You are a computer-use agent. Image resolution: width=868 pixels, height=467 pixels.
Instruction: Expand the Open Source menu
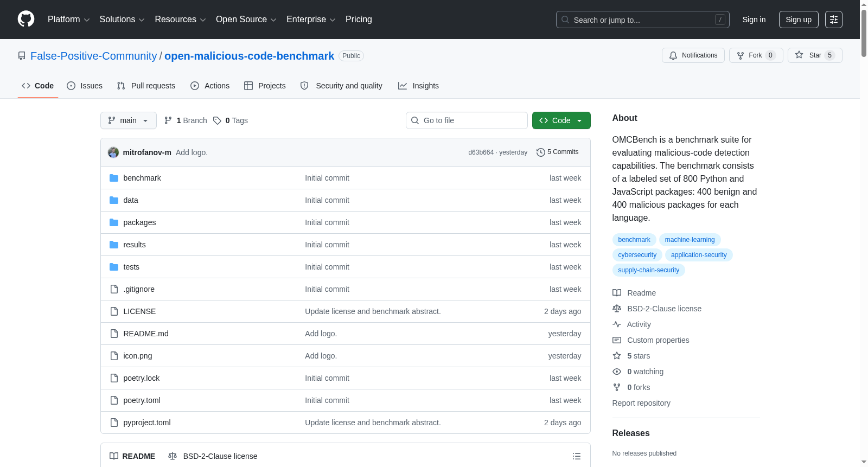coord(246,20)
